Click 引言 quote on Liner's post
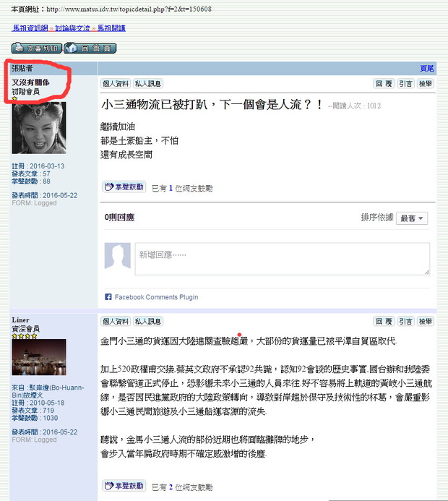The width and height of the screenshot is (448, 501). (405, 321)
